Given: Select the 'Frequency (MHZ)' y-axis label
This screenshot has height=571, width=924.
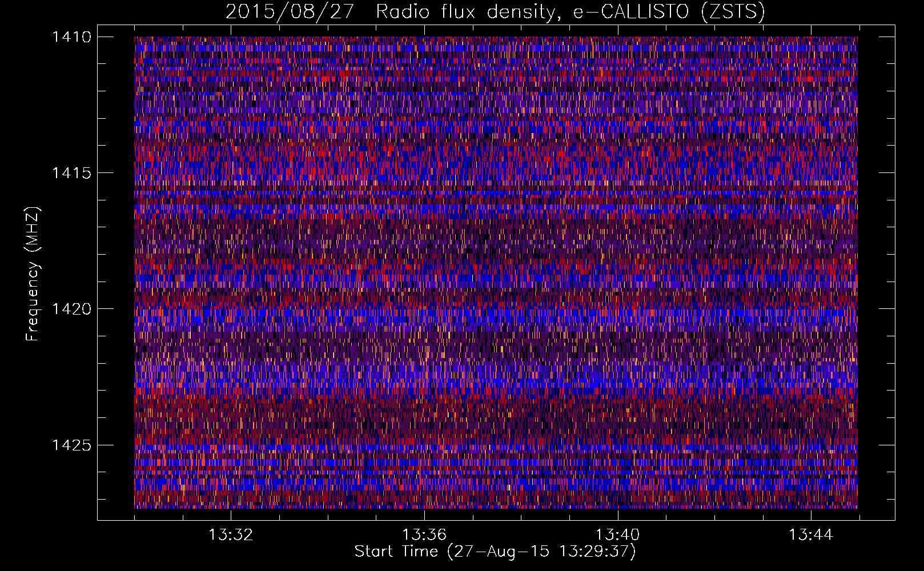Looking at the screenshot, I should point(33,274).
